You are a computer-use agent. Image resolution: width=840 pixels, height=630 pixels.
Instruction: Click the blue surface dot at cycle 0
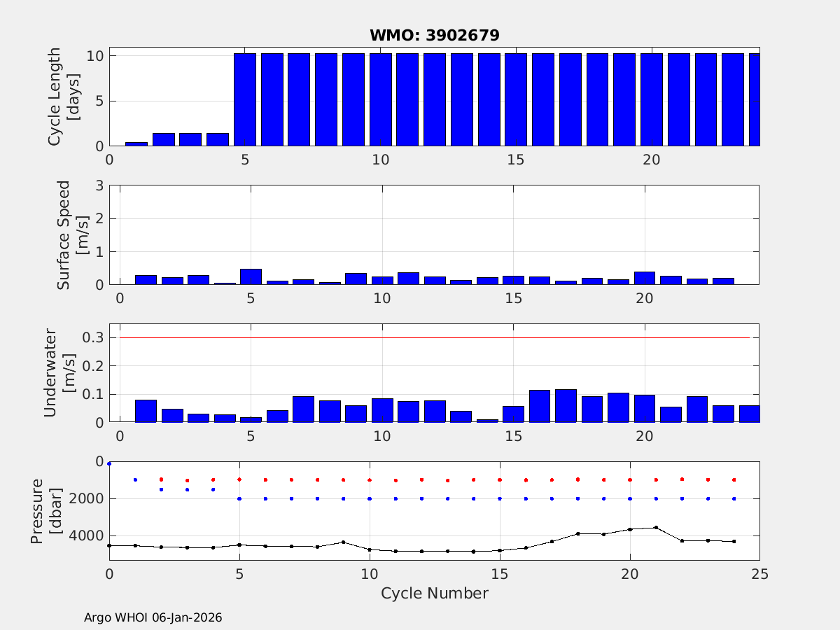[109, 463]
